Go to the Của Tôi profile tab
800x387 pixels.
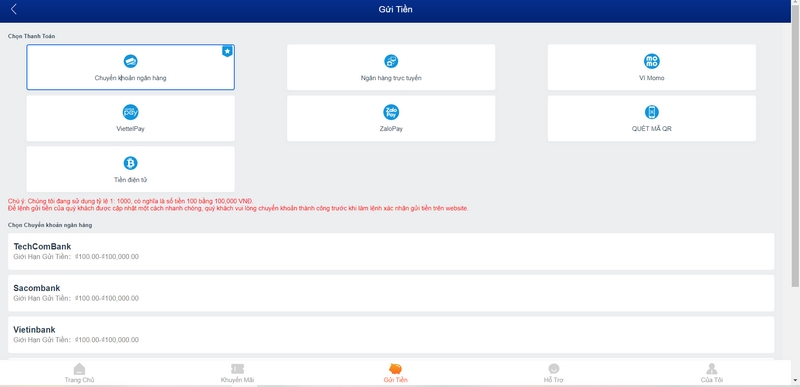(712, 373)
